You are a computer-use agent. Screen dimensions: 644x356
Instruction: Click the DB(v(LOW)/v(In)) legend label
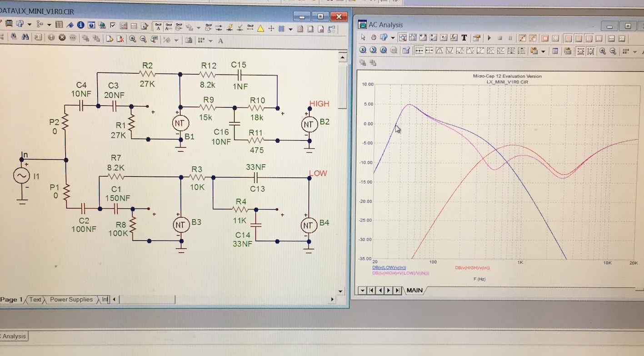(x=389, y=268)
